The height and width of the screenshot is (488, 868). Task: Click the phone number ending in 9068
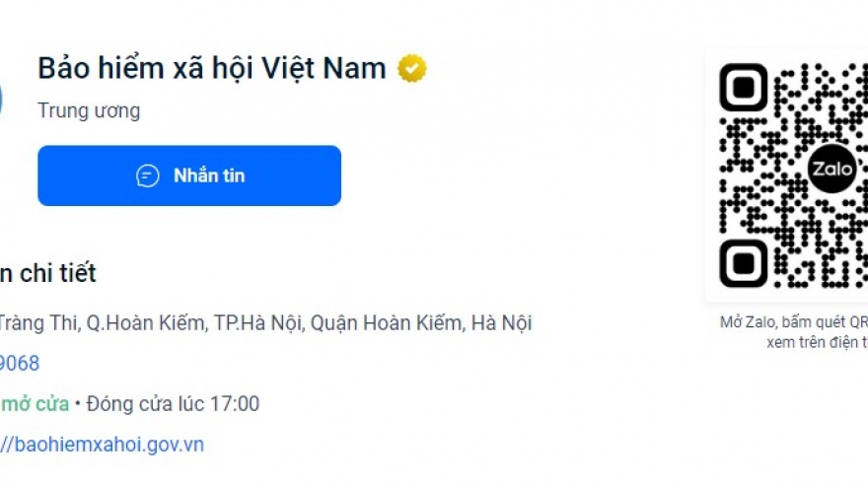(20, 364)
